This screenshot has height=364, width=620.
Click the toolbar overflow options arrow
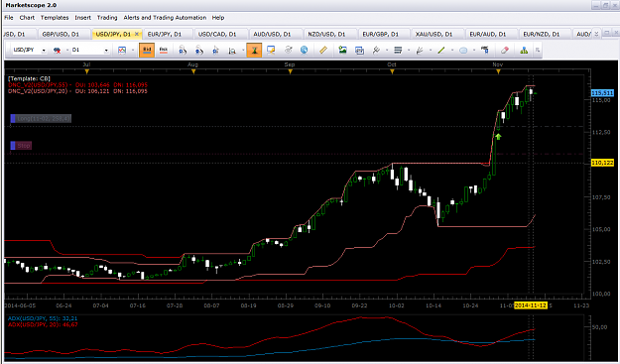pyautogui.click(x=538, y=51)
